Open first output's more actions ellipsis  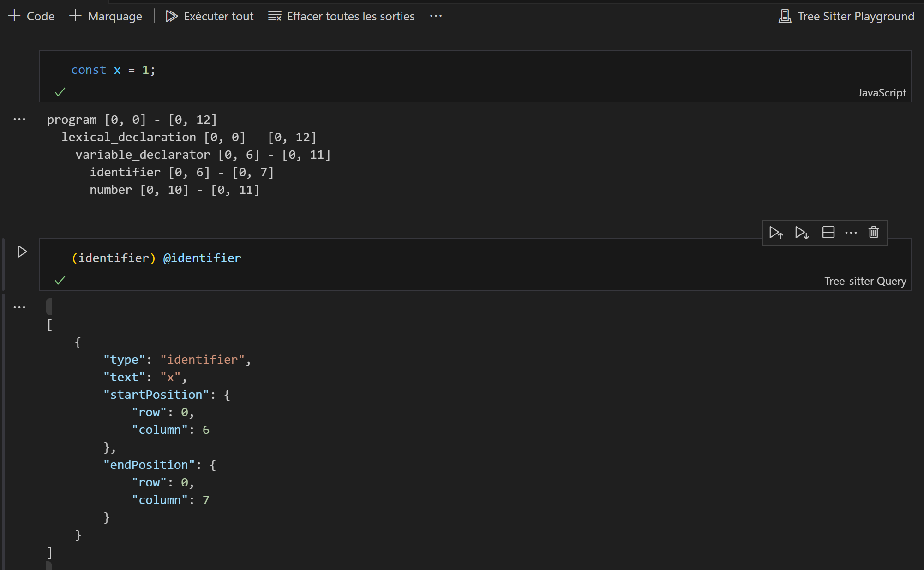(19, 120)
